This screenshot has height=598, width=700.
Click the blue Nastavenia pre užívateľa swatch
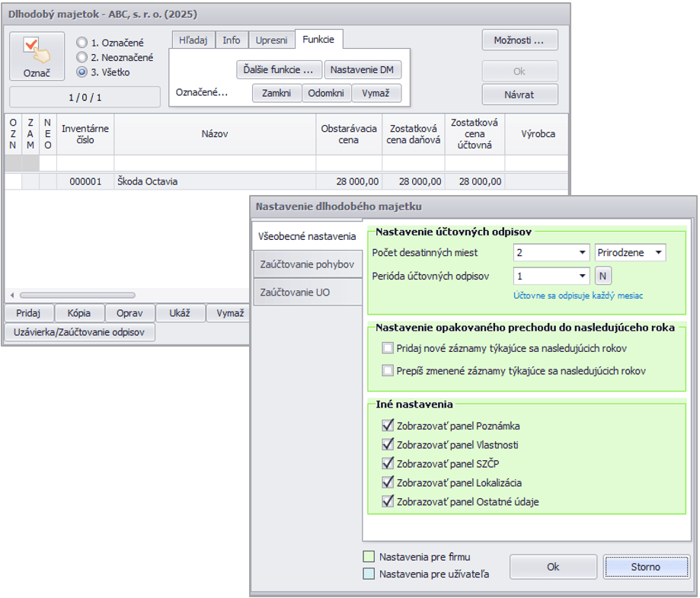click(369, 574)
